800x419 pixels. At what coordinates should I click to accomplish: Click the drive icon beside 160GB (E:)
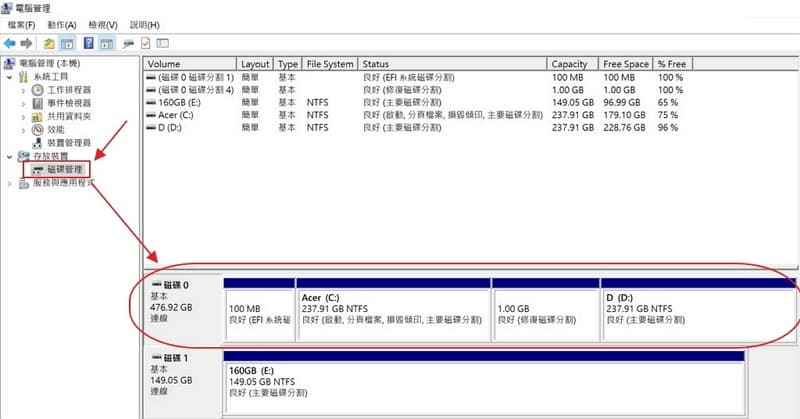151,103
